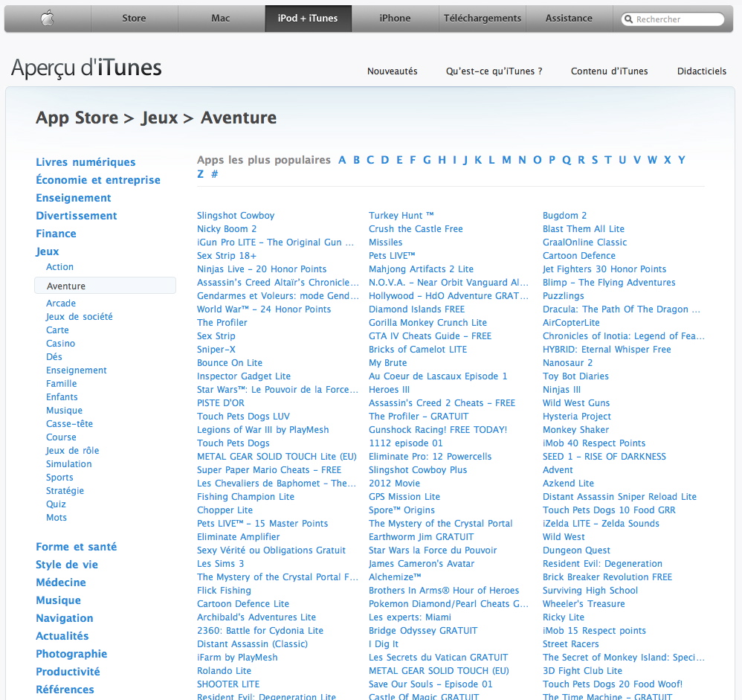This screenshot has width=742, height=700.
Task: Select the Aventure subcategory
Action: point(105,286)
